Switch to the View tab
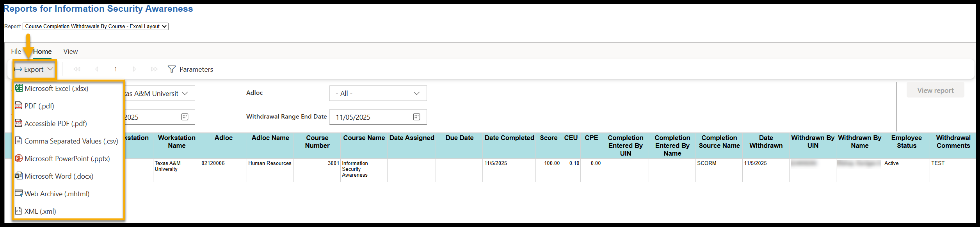Image resolution: width=980 pixels, height=227 pixels. 70,51
